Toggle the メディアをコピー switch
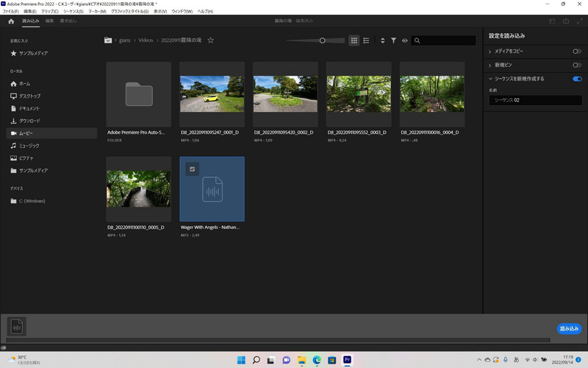This screenshot has width=588, height=368. 577,52
